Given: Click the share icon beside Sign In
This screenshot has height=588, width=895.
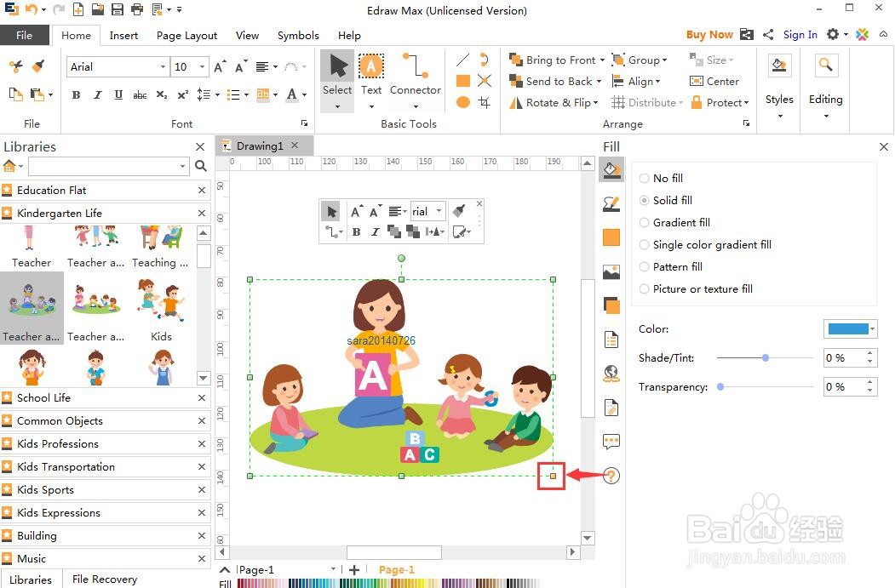Looking at the screenshot, I should 768,35.
